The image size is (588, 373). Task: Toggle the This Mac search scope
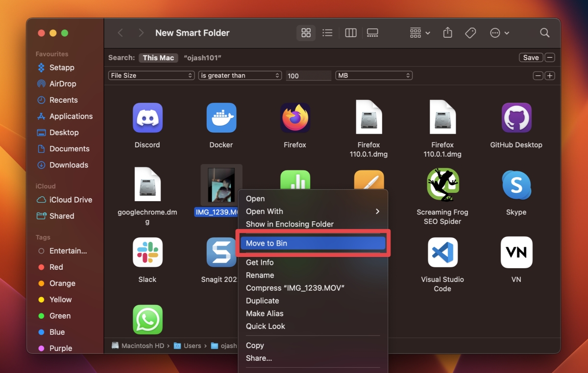point(158,58)
